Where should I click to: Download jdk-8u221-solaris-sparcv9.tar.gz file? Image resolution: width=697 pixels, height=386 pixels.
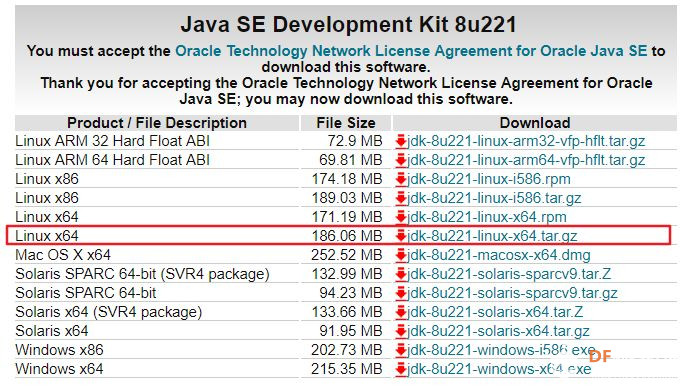pos(512,294)
